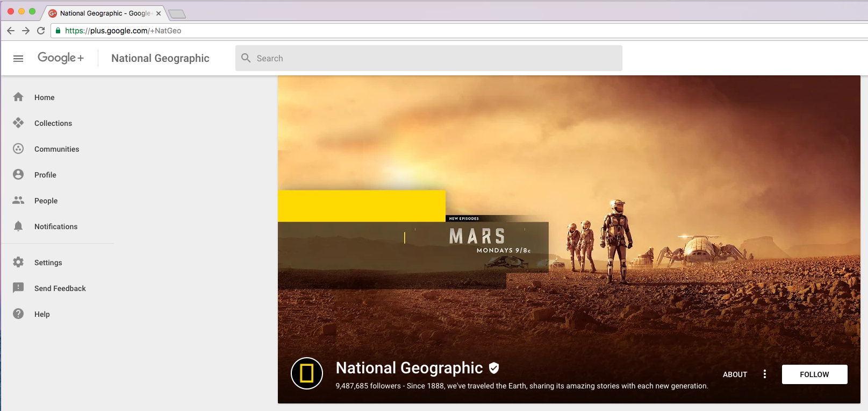
Task: Reload the current page
Action: click(x=41, y=31)
